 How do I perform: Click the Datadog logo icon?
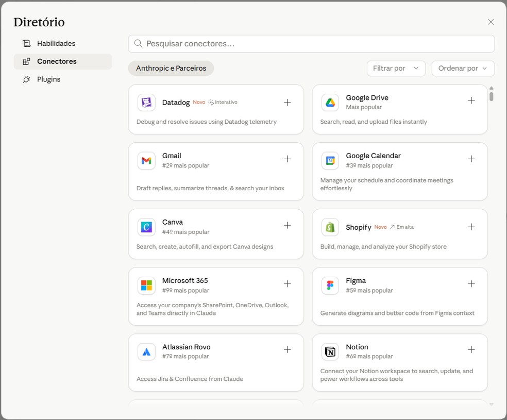coord(146,103)
